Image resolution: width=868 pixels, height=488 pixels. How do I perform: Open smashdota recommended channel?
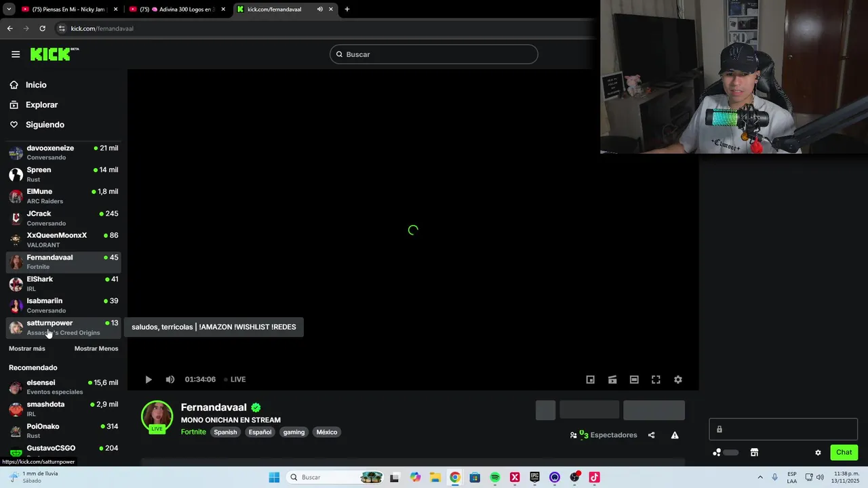point(63,409)
